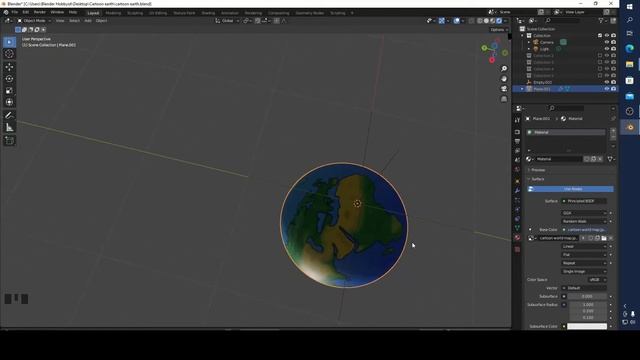Open the Global transform orientation dropdown
This screenshot has width=640, height=360.
(x=228, y=20)
